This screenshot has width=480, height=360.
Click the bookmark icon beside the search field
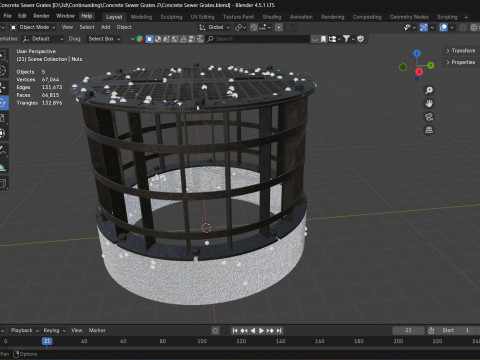323,39
